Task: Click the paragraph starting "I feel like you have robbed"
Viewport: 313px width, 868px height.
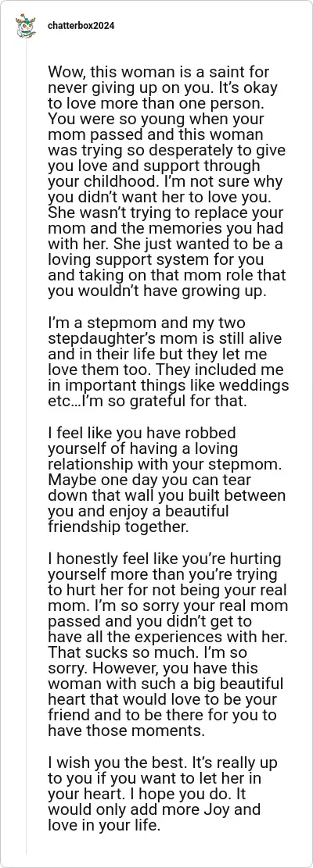Action: point(166,479)
